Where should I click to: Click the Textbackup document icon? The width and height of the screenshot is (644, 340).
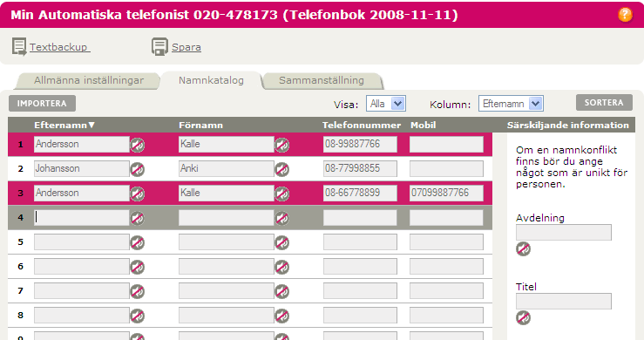(x=19, y=46)
